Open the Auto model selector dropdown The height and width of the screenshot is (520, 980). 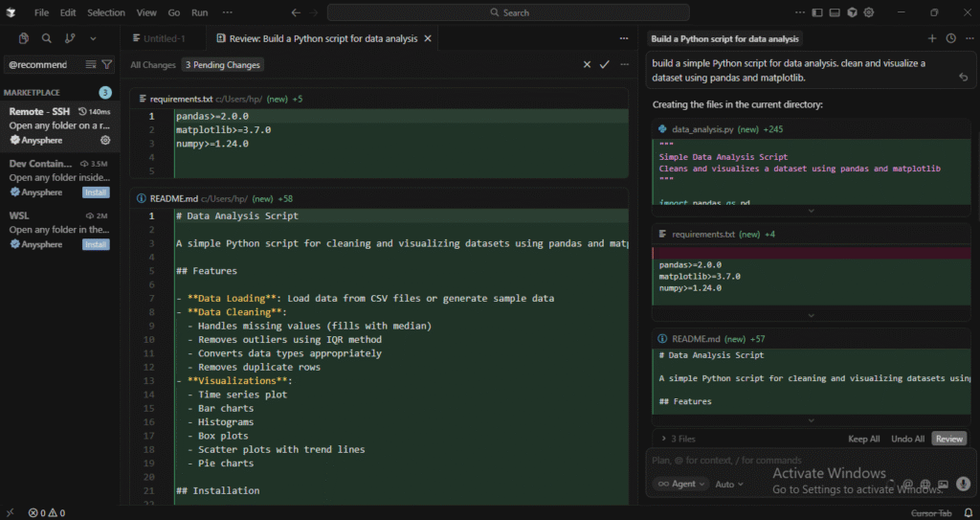[729, 485]
